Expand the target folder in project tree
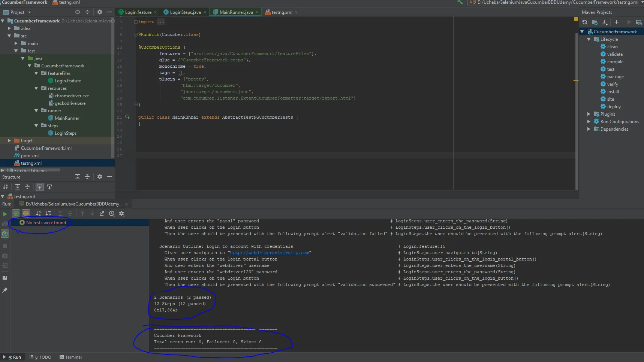The height and width of the screenshot is (362, 644). [9, 141]
